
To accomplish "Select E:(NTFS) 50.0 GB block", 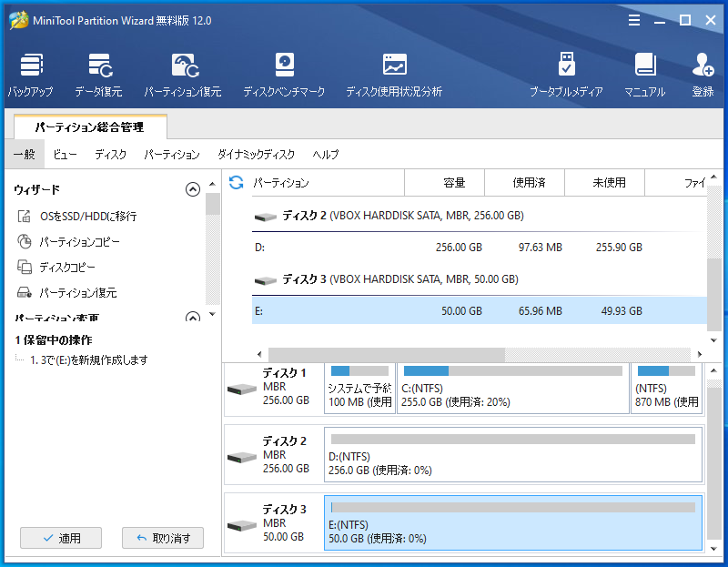I will coord(513,523).
